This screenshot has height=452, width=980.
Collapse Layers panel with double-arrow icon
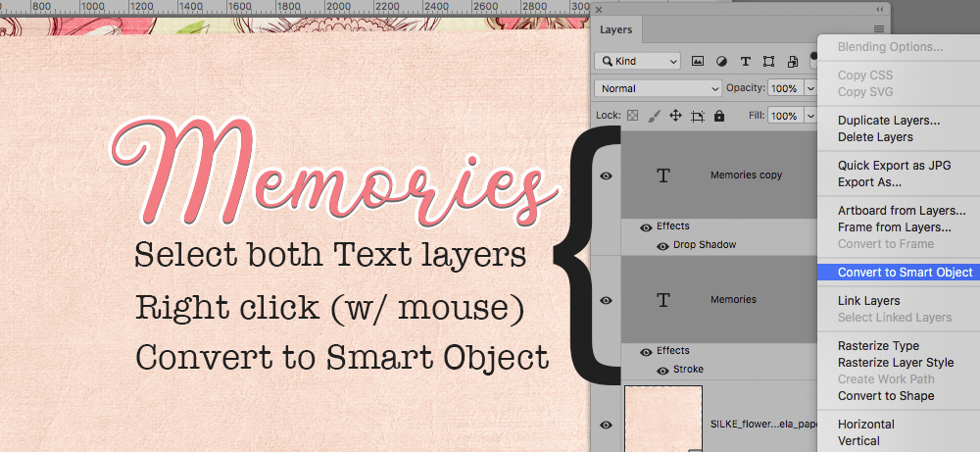[880, 10]
